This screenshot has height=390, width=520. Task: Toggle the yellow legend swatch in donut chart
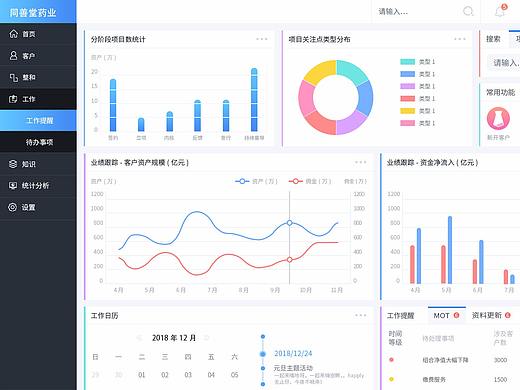click(x=407, y=111)
